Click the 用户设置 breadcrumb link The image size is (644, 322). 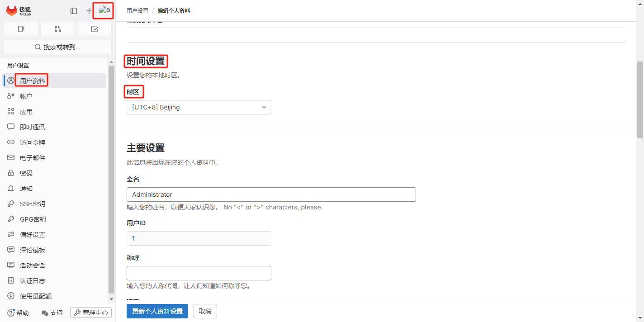(x=137, y=10)
